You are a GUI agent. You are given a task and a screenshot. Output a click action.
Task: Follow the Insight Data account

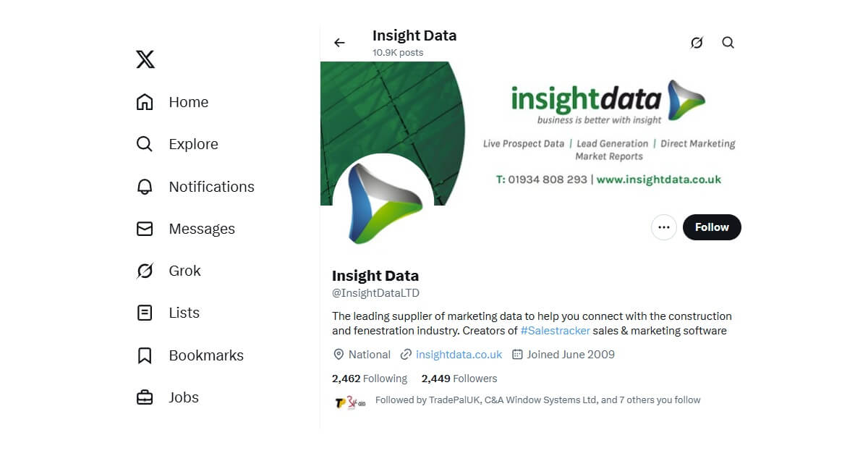pos(712,227)
